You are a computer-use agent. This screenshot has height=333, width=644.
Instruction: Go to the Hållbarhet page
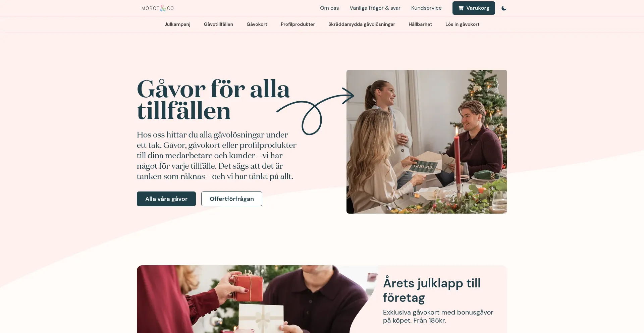pos(420,24)
